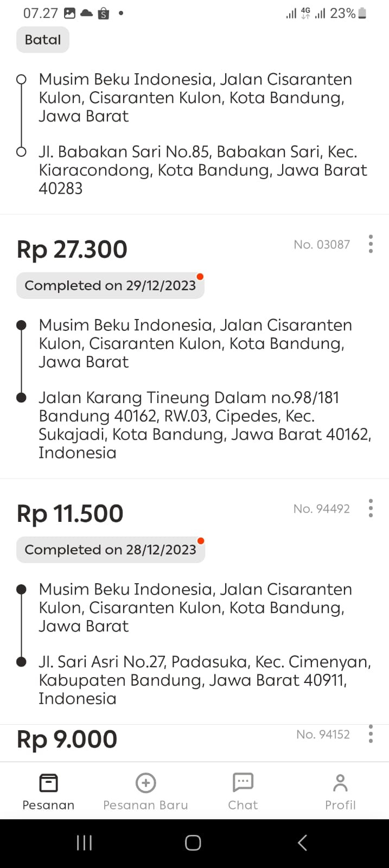Tap the Pesanan box icon
The height and width of the screenshot is (868, 389).
pyautogui.click(x=48, y=783)
